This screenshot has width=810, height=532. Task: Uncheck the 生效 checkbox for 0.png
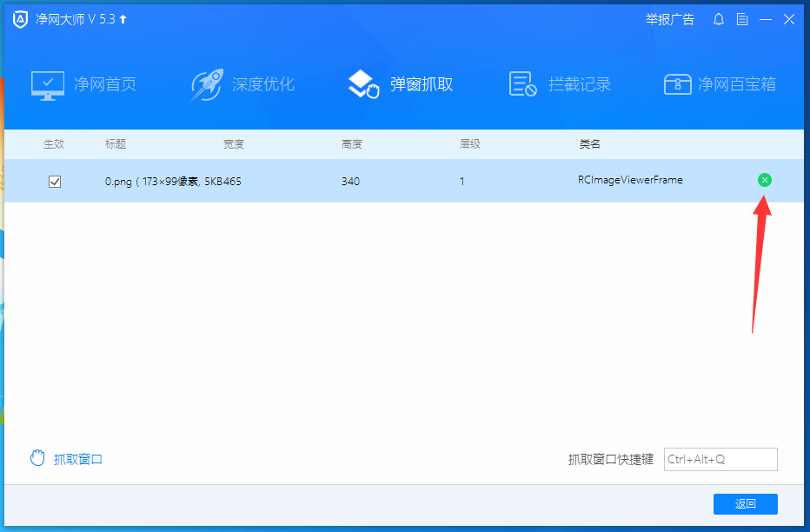tap(56, 181)
